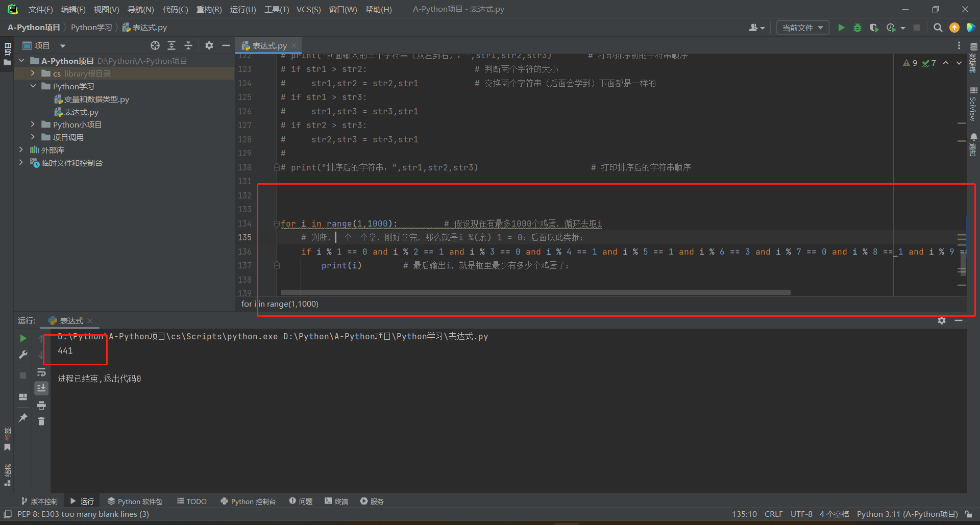Click UTF-8 encoding in status bar

coord(801,514)
